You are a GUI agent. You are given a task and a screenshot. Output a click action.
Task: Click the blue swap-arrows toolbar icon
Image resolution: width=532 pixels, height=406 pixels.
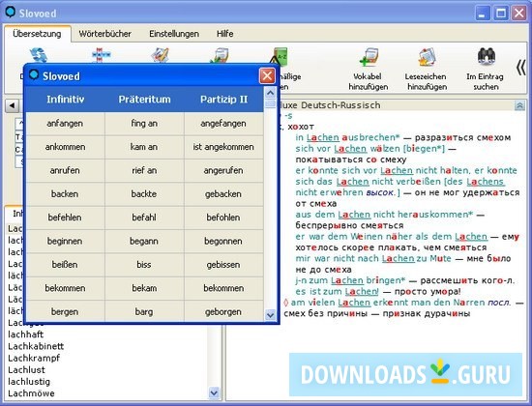pos(39,55)
